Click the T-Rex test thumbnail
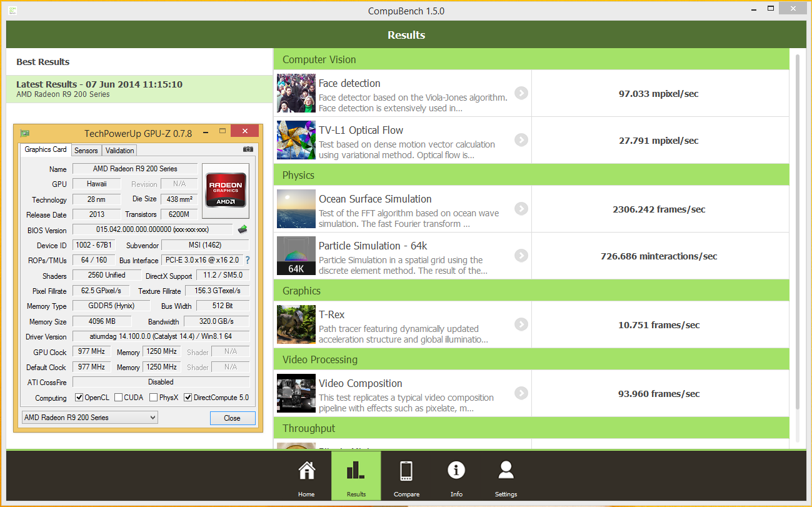Image resolution: width=812 pixels, height=507 pixels. 296,324
